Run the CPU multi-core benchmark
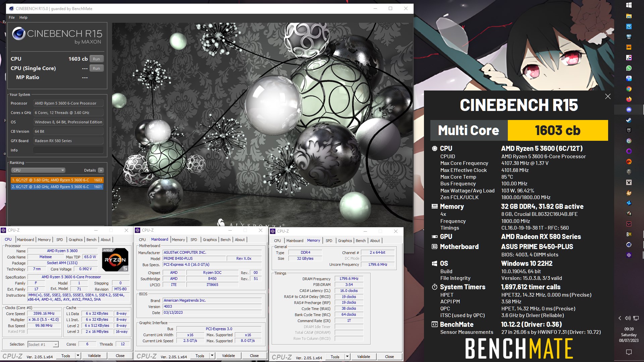 pos(96,59)
